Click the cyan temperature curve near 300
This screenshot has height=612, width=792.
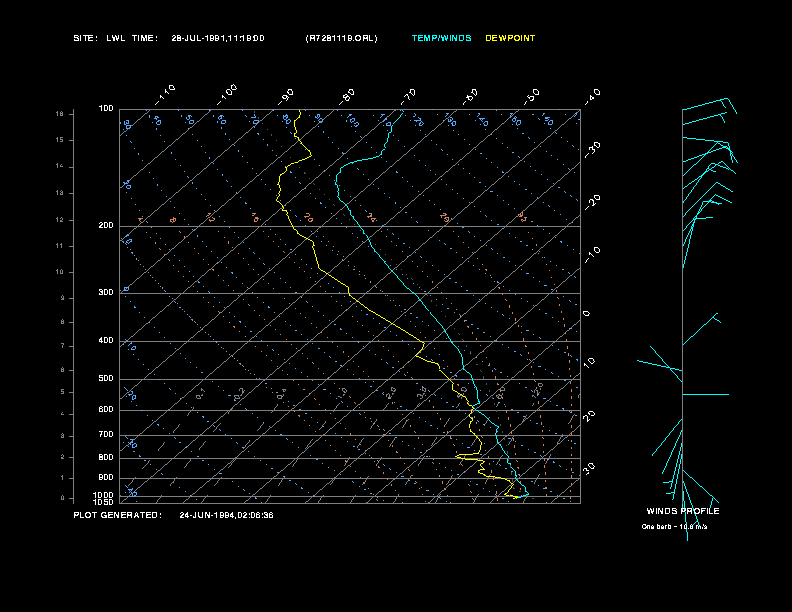click(x=416, y=294)
